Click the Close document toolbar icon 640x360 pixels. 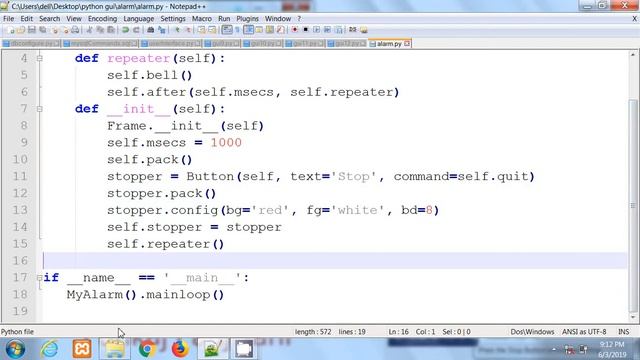pos(55,30)
